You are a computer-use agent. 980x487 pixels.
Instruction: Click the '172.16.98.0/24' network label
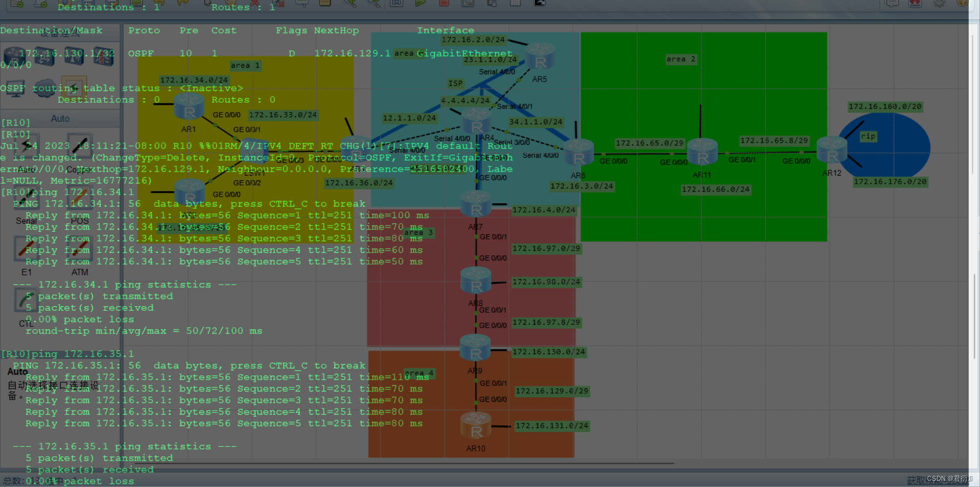point(546,282)
